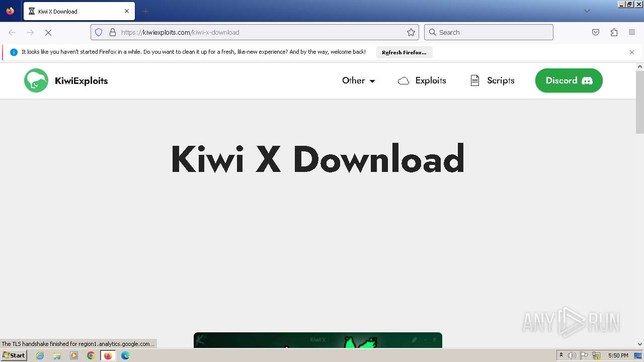The width and height of the screenshot is (644, 362).
Task: Go back to the previous page
Action: click(x=12, y=32)
